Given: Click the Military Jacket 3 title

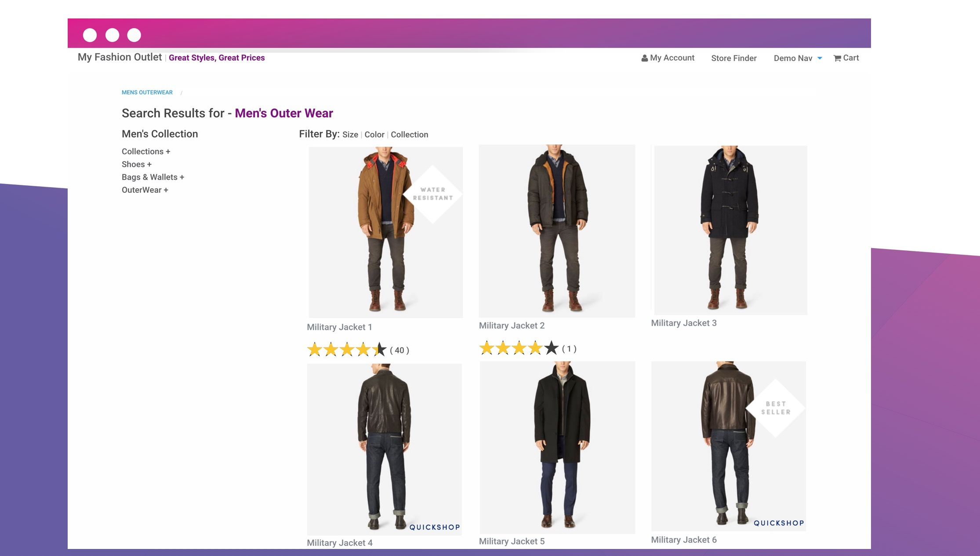Looking at the screenshot, I should tap(684, 323).
